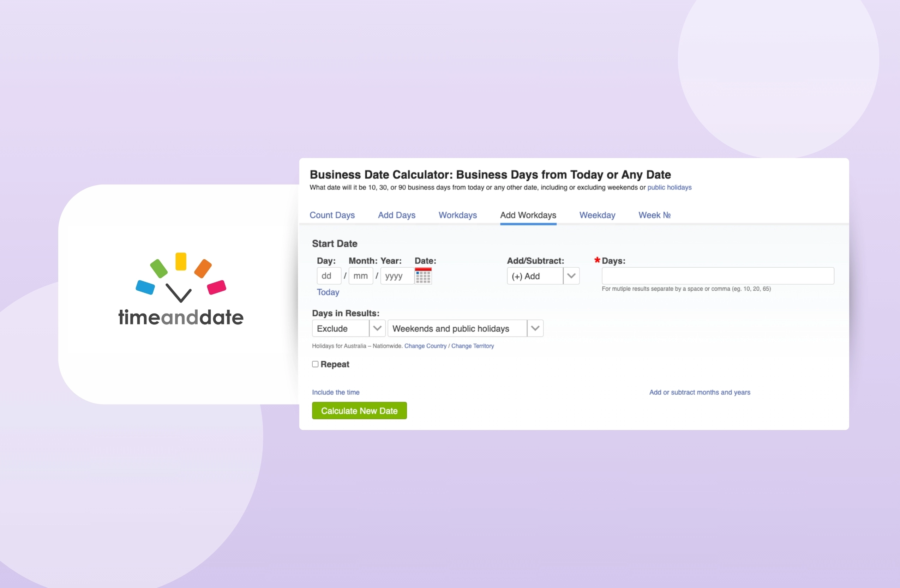Switch to the Count Days tab
Screen dimensions: 900x588
tap(332, 215)
